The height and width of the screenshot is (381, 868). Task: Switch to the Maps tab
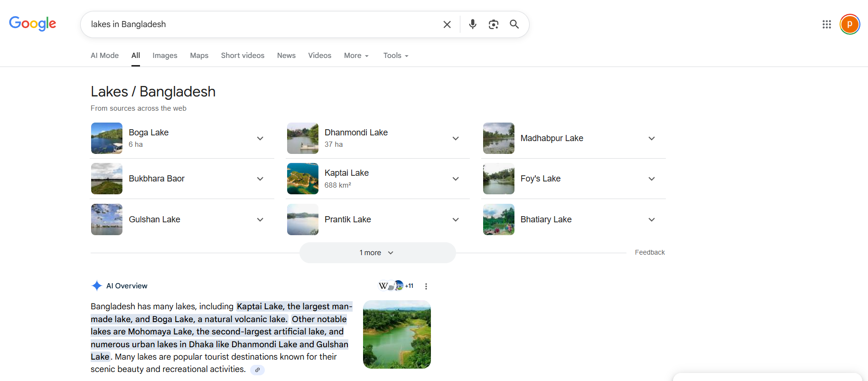pos(199,56)
